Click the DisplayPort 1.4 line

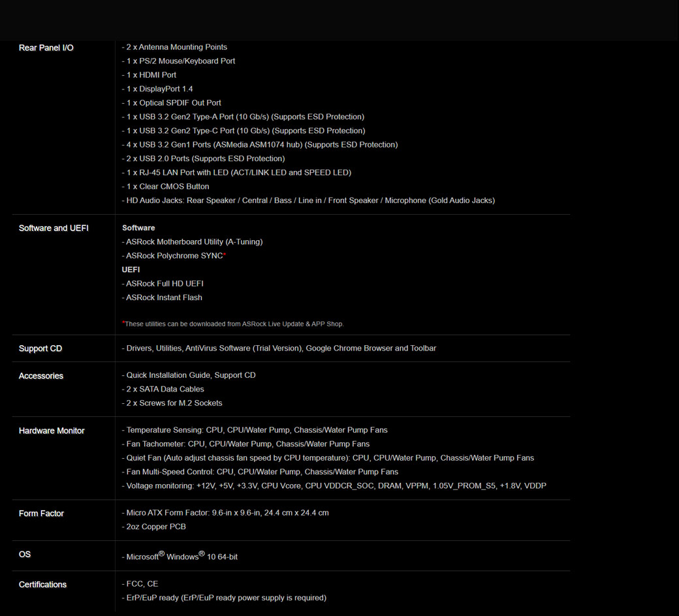tap(157, 89)
